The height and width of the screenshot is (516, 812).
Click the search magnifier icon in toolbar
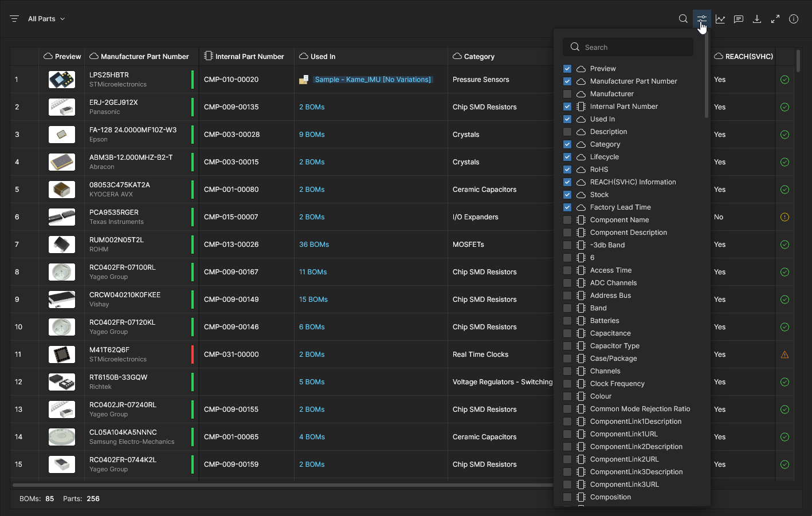pyautogui.click(x=683, y=19)
